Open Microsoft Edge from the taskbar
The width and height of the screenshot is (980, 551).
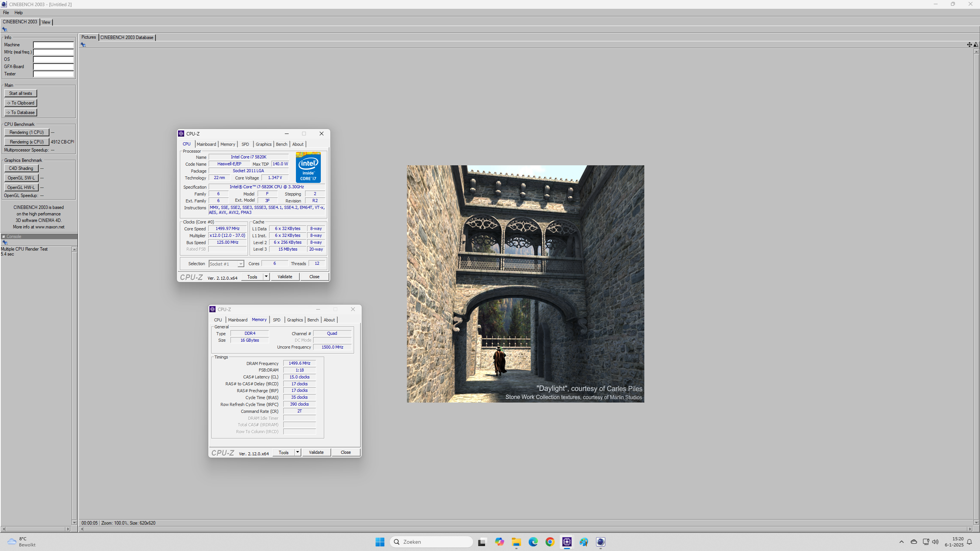click(x=533, y=542)
